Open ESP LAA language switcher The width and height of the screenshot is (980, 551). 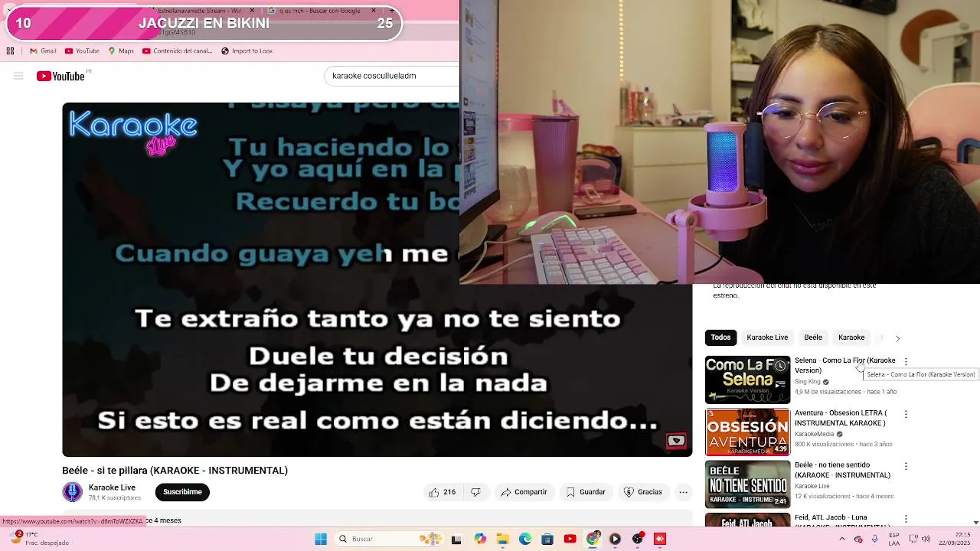894,539
